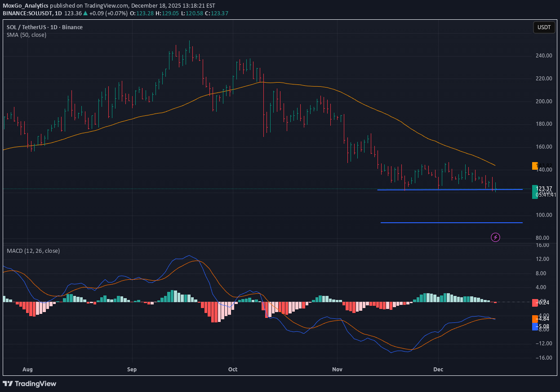Open the USDT currency selector
The height and width of the screenshot is (392, 560).
point(544,27)
